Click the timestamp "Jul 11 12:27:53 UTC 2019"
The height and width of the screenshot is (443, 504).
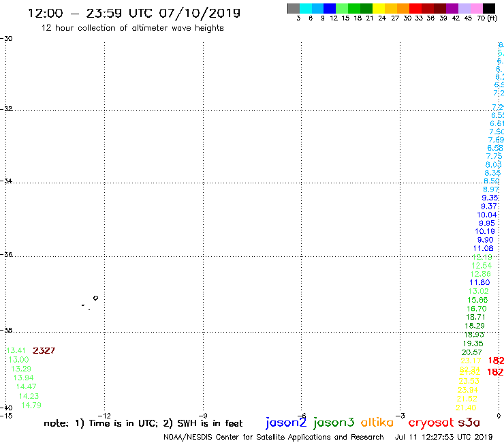(443, 437)
